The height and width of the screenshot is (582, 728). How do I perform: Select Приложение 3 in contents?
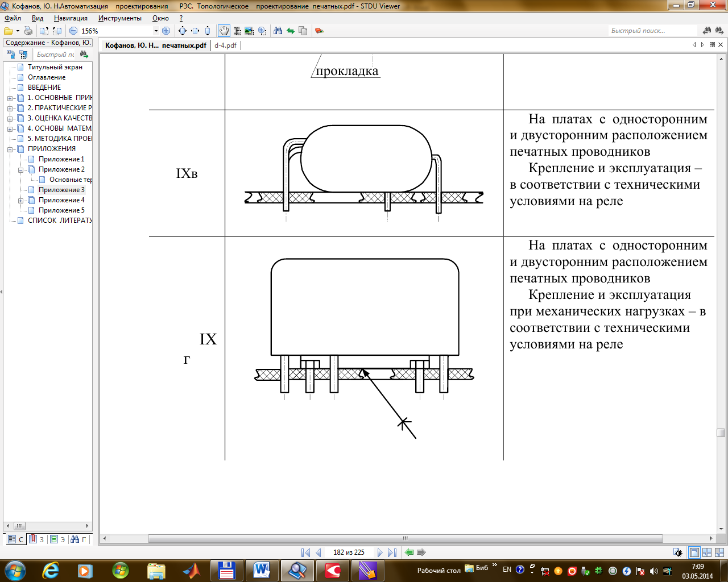61,190
